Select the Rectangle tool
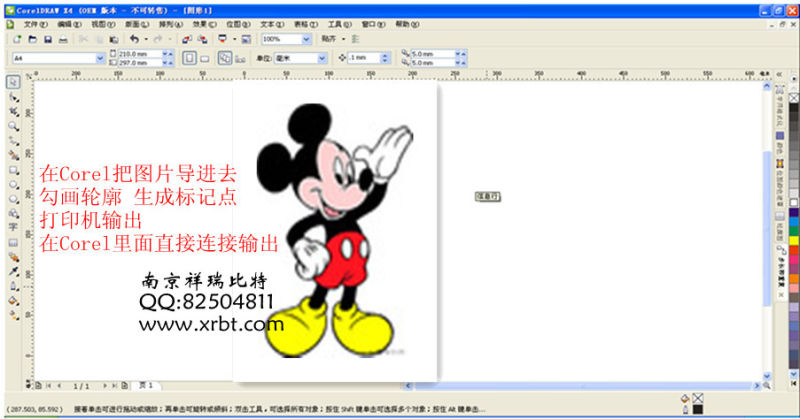800x419 pixels. coord(14,170)
